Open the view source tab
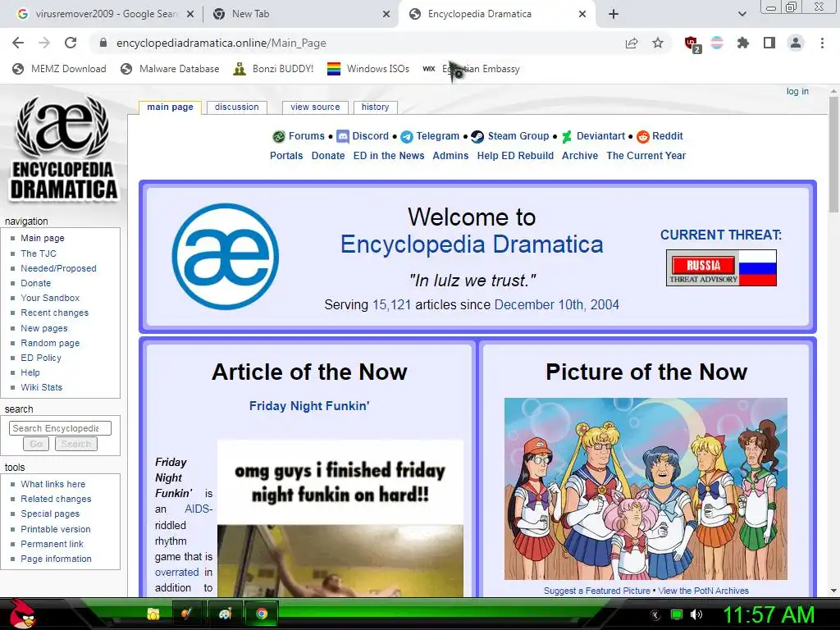 click(x=315, y=107)
